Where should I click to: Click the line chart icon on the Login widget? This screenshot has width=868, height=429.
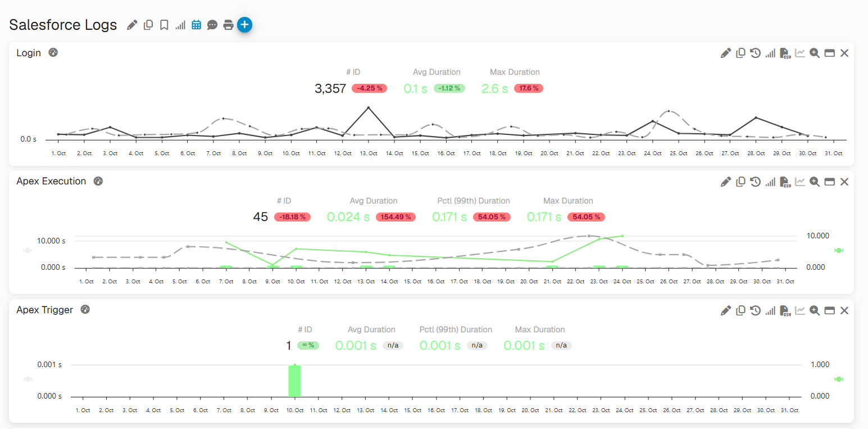[800, 53]
